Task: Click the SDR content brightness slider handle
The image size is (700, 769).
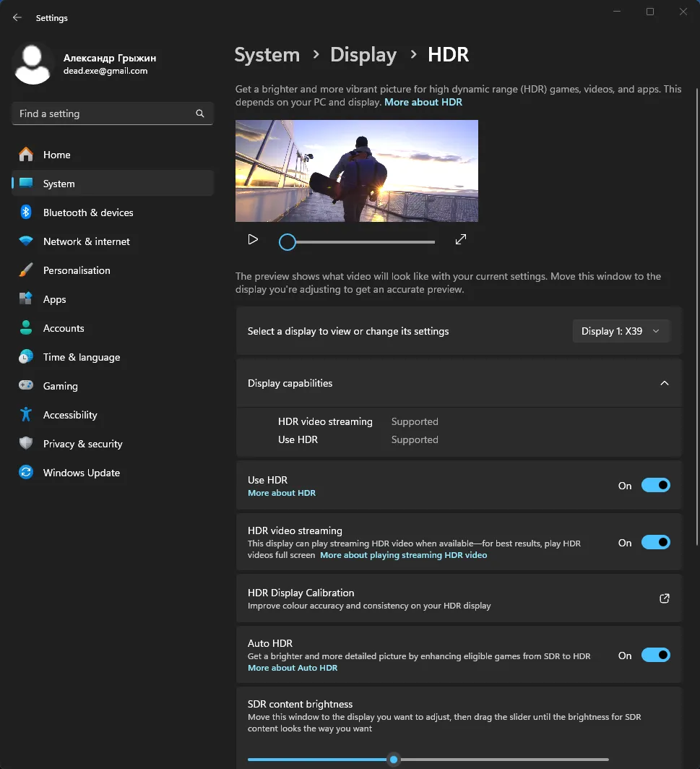Action: (x=394, y=760)
